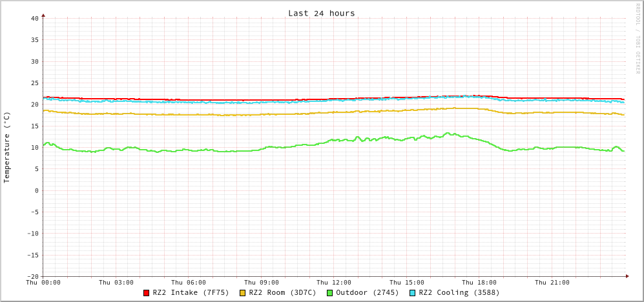Click the 40 value on the y-axis

point(34,18)
